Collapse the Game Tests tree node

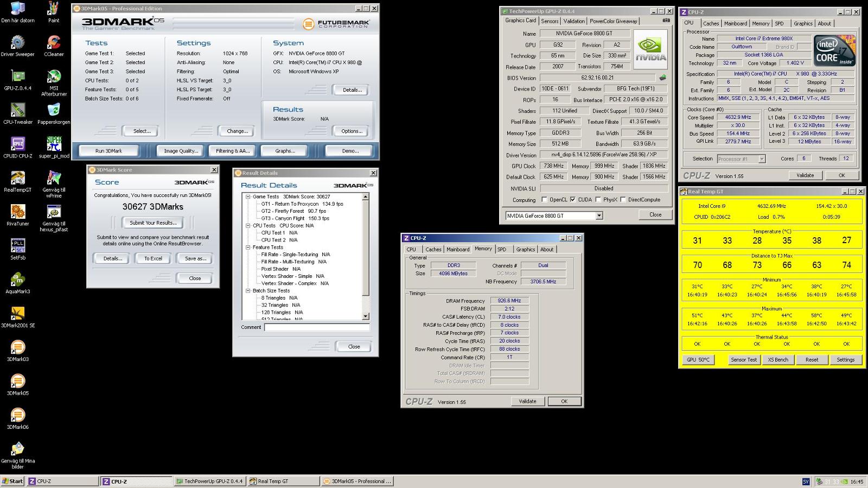(x=248, y=197)
